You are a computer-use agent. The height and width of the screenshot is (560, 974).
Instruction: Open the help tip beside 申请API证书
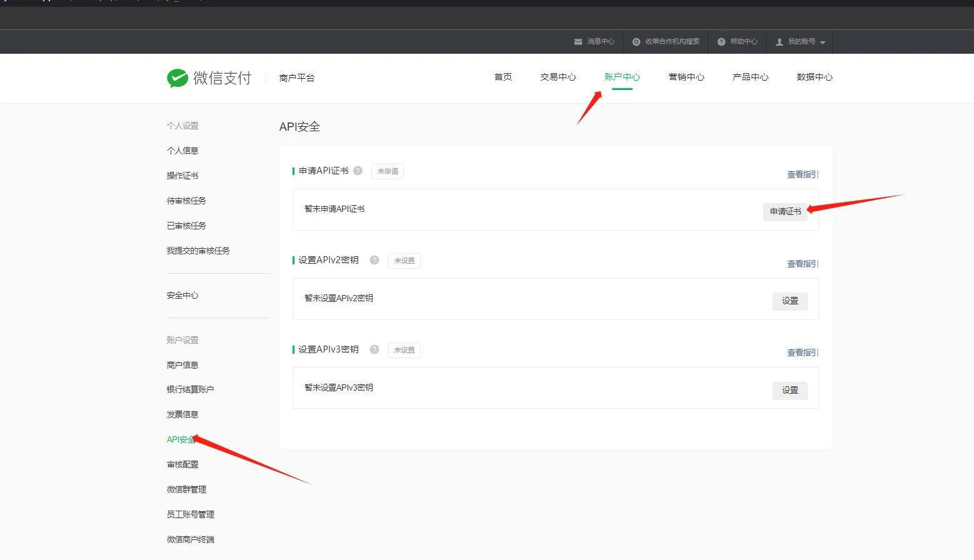357,170
